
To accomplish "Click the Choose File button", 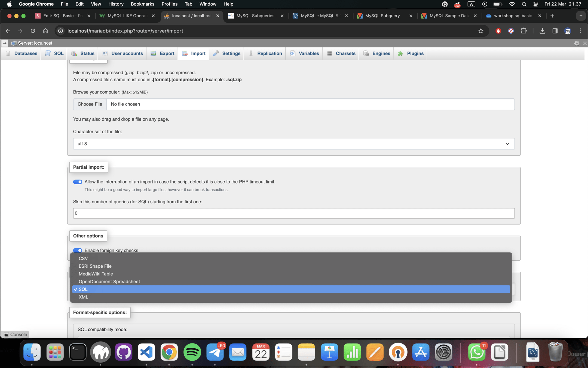I will (90, 104).
